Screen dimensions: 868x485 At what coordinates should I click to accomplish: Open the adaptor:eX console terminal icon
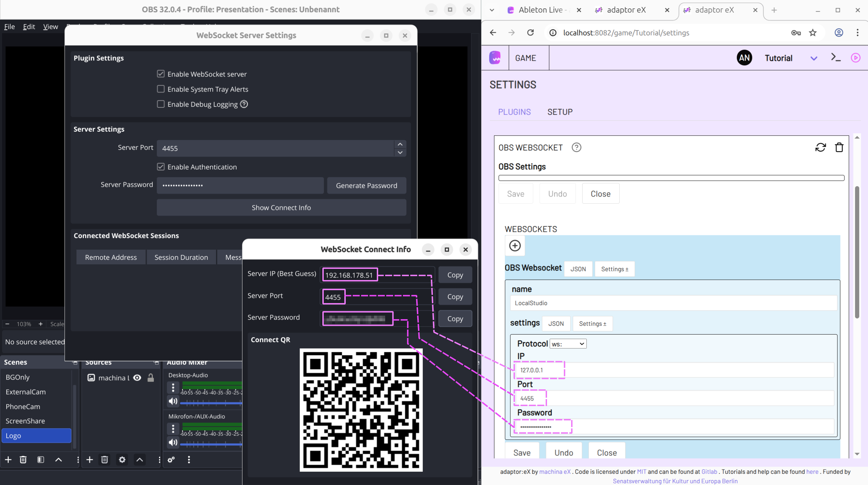[x=836, y=58]
